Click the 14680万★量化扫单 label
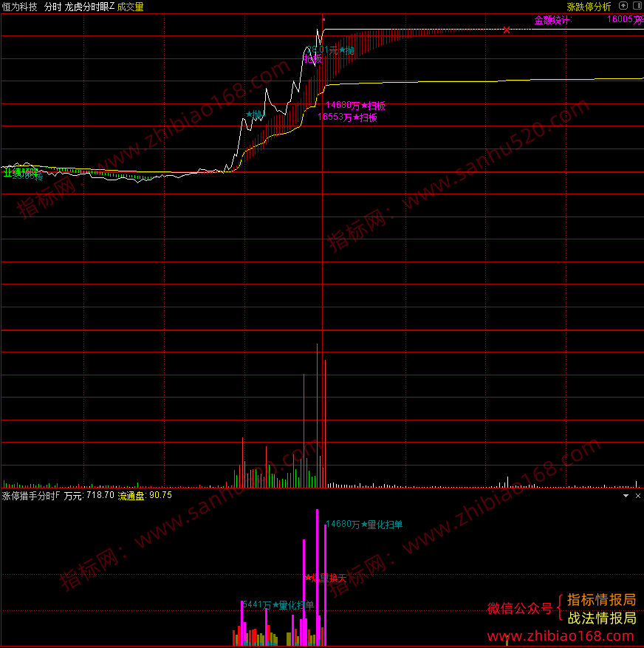 (364, 525)
